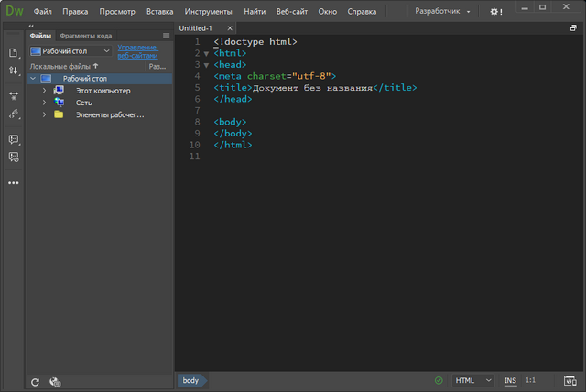Expand the Этот компьютер tree node
The width and height of the screenshot is (586, 392).
(43, 91)
